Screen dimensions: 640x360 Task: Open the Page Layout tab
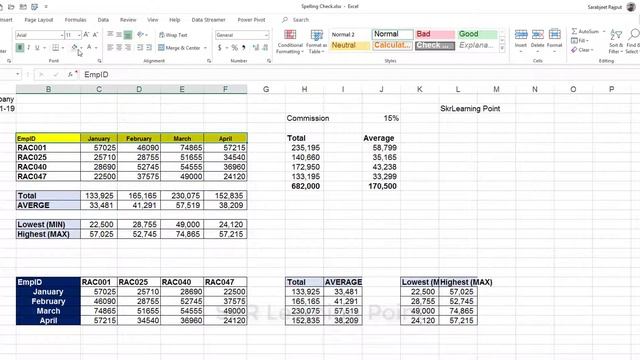(39, 20)
